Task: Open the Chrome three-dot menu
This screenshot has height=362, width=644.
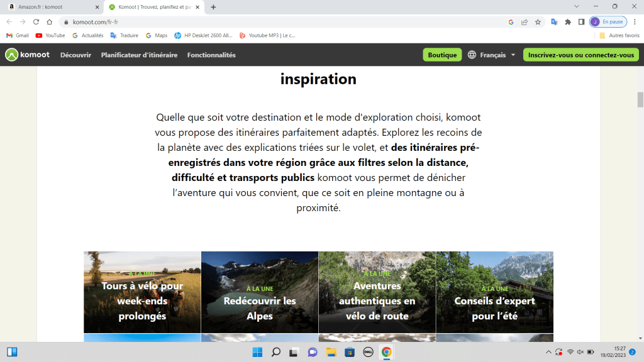Action: pos(635,21)
